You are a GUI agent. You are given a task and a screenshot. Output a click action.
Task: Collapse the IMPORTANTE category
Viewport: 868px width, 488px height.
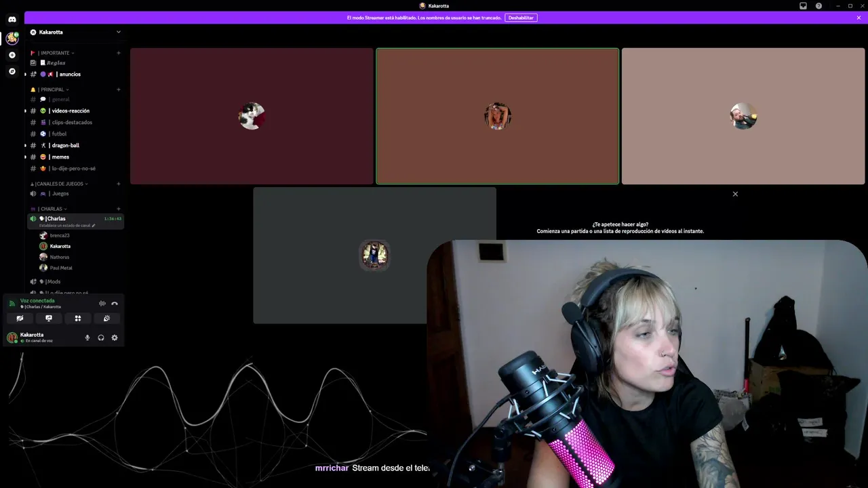click(52, 53)
